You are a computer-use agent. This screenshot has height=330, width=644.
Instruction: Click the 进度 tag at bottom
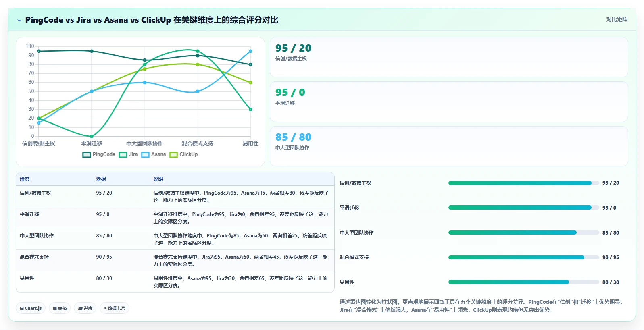click(x=85, y=308)
